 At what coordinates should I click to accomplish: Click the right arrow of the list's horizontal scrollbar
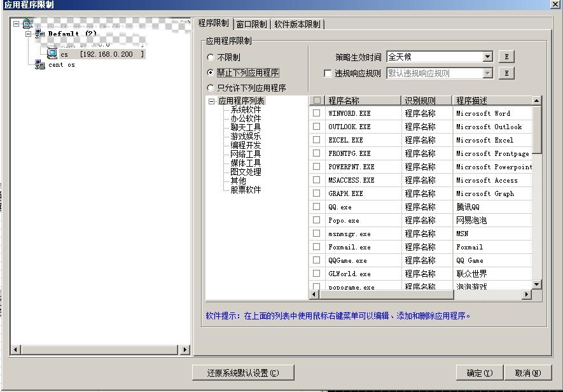point(526,295)
